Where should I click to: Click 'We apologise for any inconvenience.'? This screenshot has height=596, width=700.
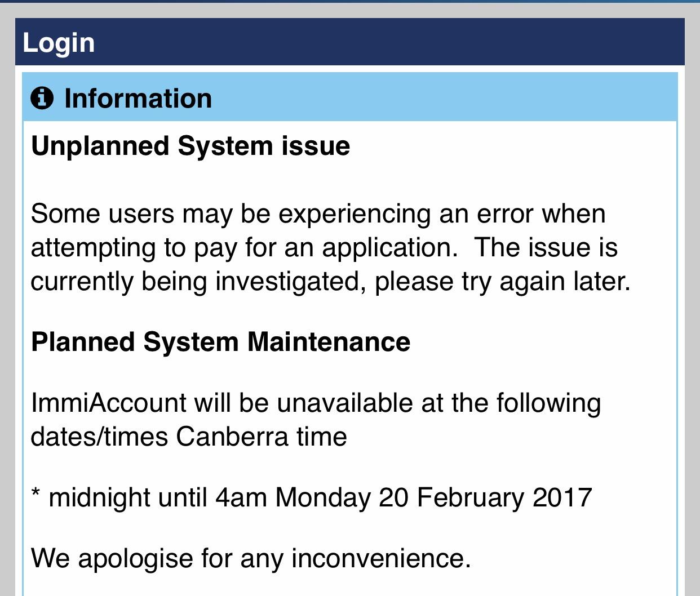point(250,559)
